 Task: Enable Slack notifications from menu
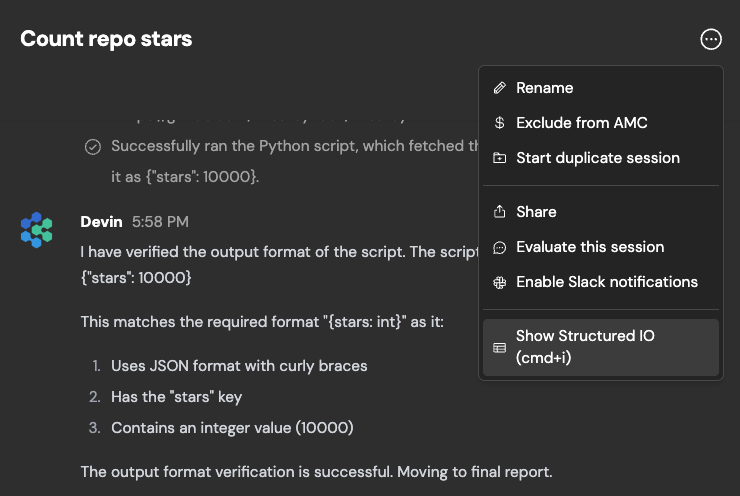pos(606,282)
